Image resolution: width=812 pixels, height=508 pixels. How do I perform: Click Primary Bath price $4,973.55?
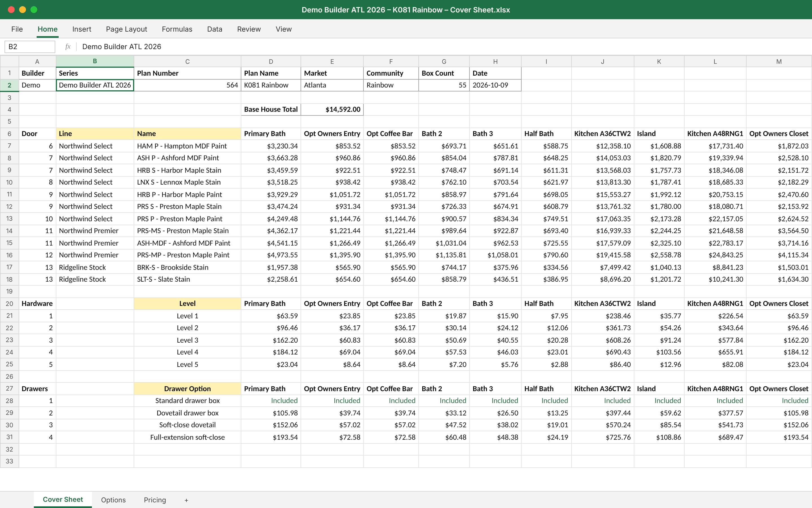tap(271, 255)
